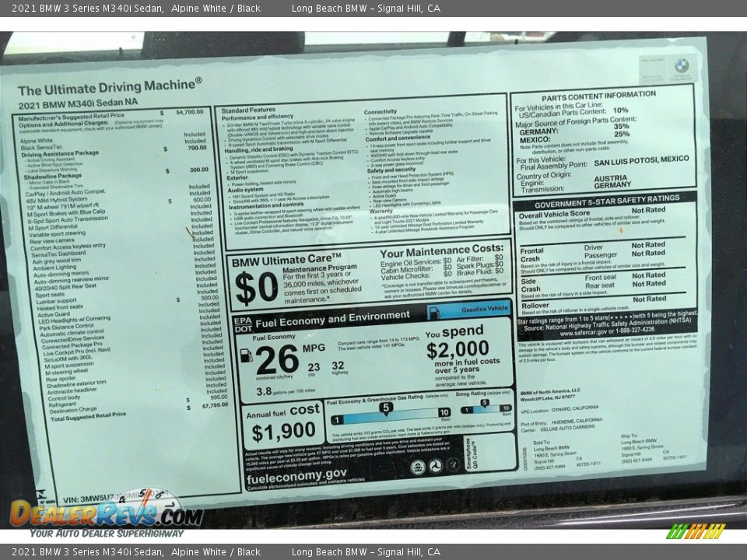Click the EPA seal icon

tap(418, 467)
